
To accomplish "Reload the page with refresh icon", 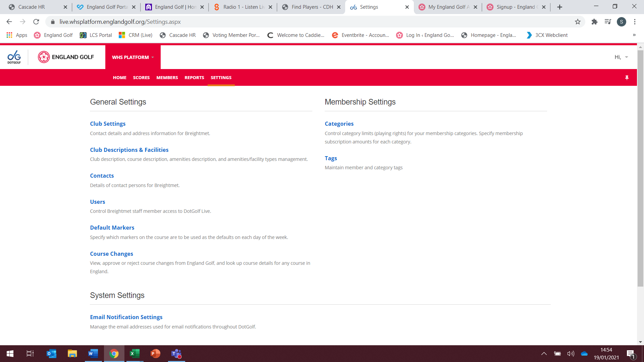I will click(36, 22).
